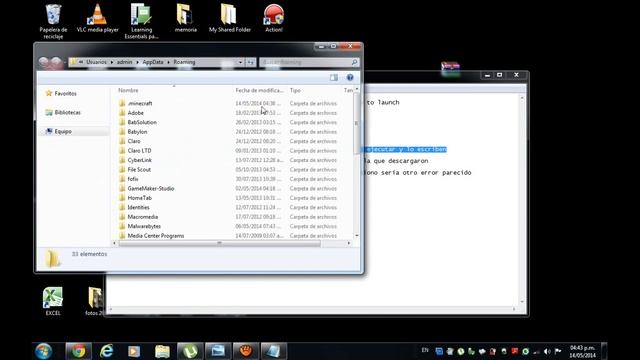Select the fofix folder

click(133, 179)
